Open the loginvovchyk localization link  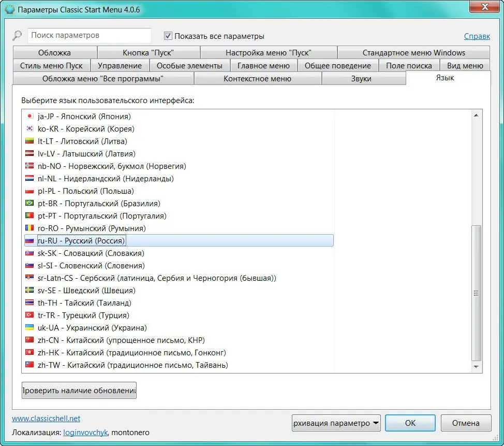(x=85, y=432)
